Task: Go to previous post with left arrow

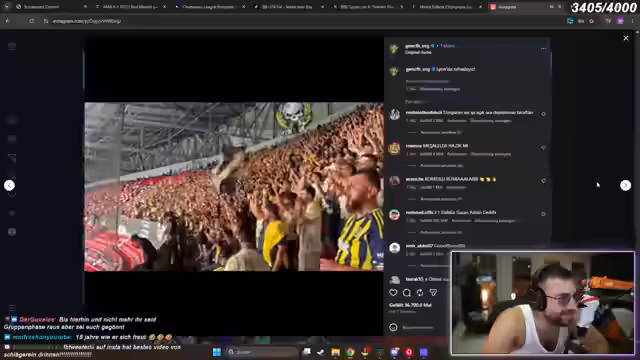Action: (x=9, y=185)
